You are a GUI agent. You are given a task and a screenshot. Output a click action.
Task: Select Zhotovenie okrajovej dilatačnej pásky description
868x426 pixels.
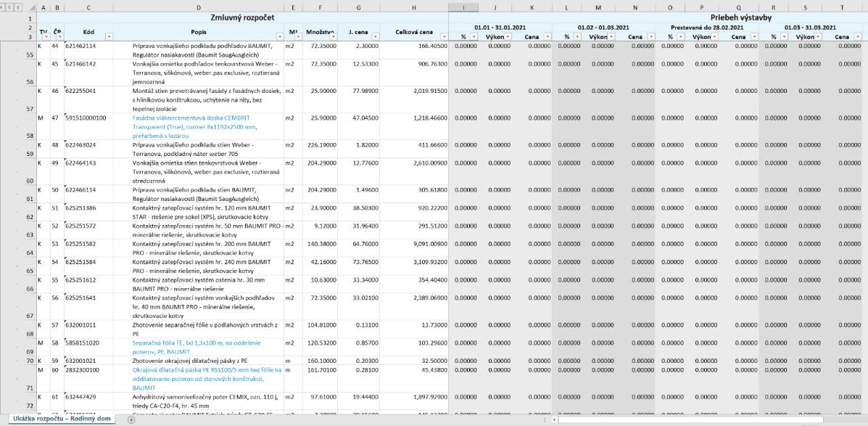tap(198, 361)
